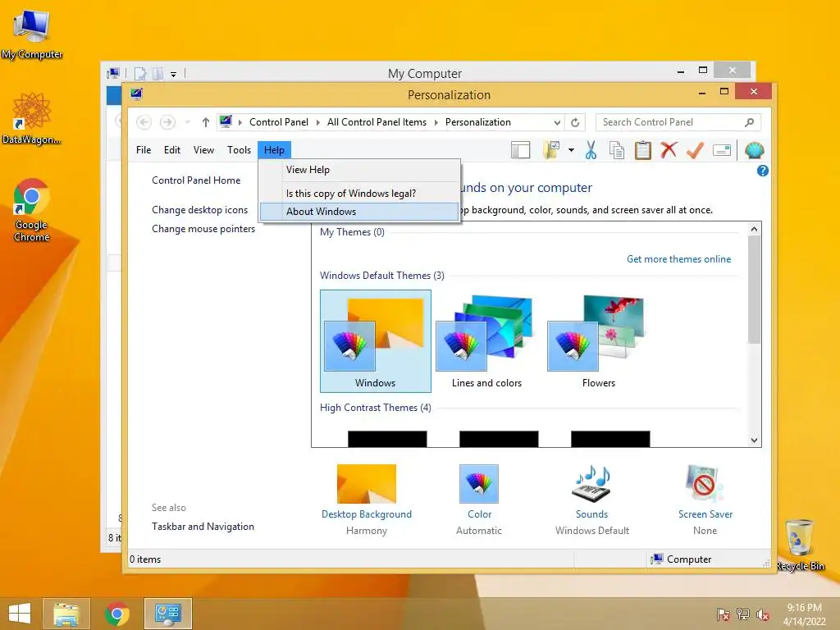Click the Action Center flag tray icon
Viewport: 840px width, 630px height.
[x=724, y=614]
